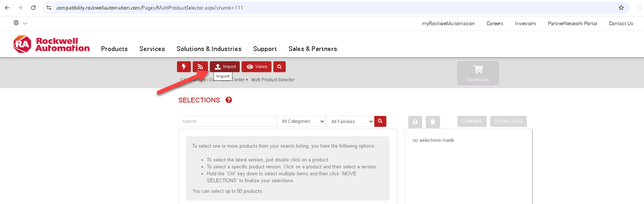Open the Careers link

(495, 23)
